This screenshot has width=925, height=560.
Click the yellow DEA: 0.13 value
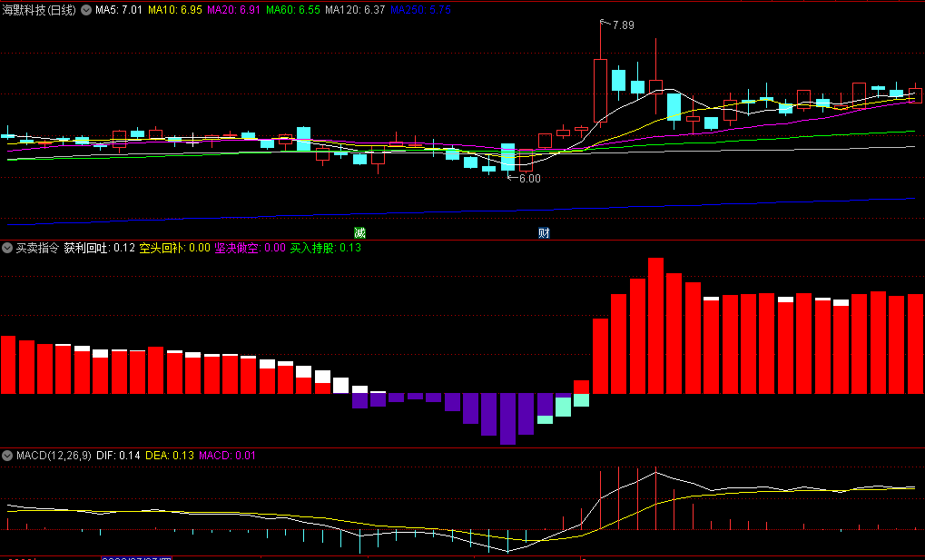[x=170, y=456]
